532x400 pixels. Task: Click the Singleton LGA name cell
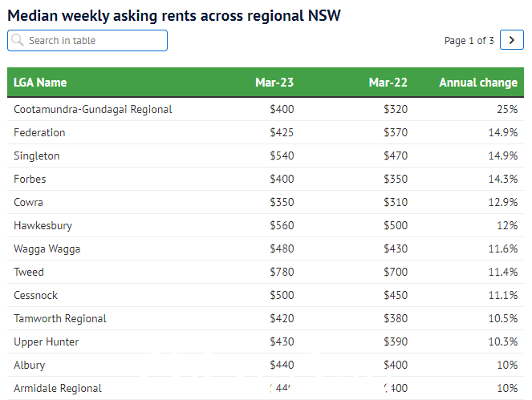coord(37,156)
